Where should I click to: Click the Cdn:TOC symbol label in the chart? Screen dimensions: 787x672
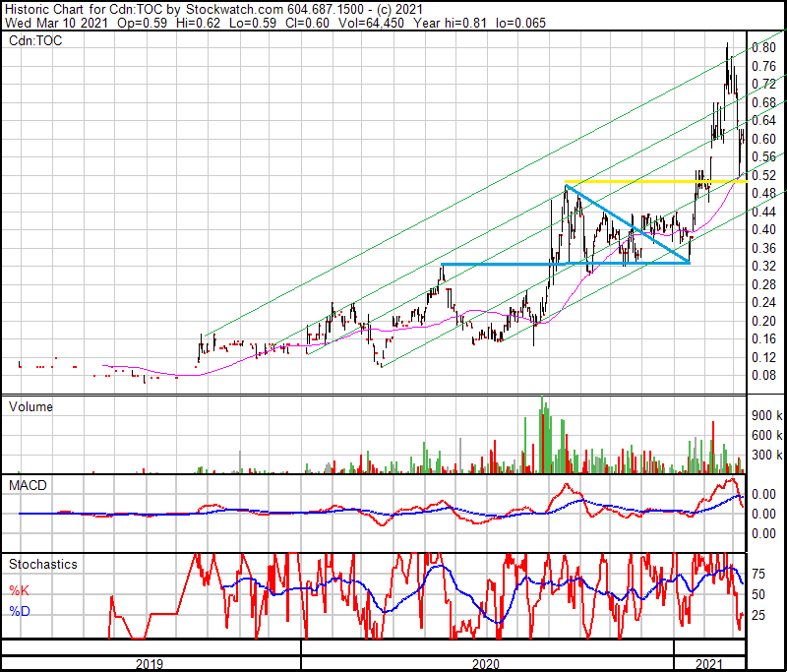(35, 40)
